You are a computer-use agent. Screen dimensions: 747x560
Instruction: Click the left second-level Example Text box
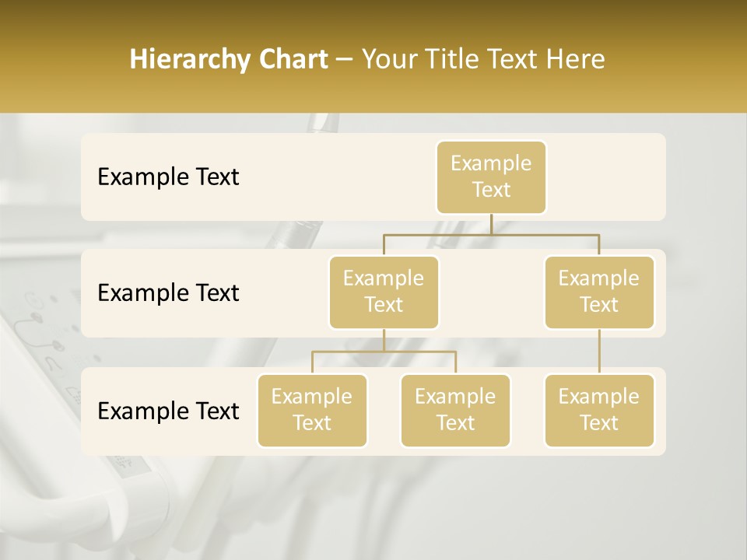384,292
